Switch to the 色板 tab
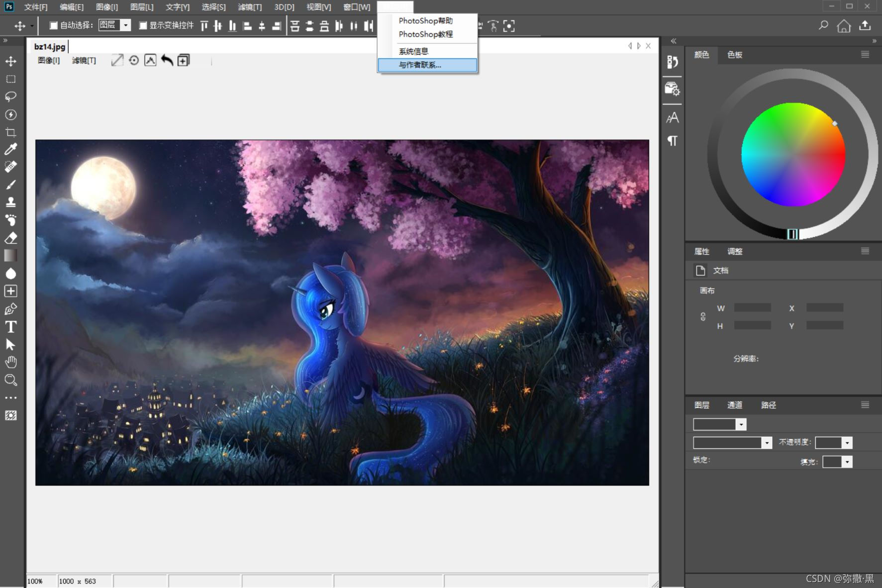Viewport: 882px width, 588px height. (x=735, y=55)
